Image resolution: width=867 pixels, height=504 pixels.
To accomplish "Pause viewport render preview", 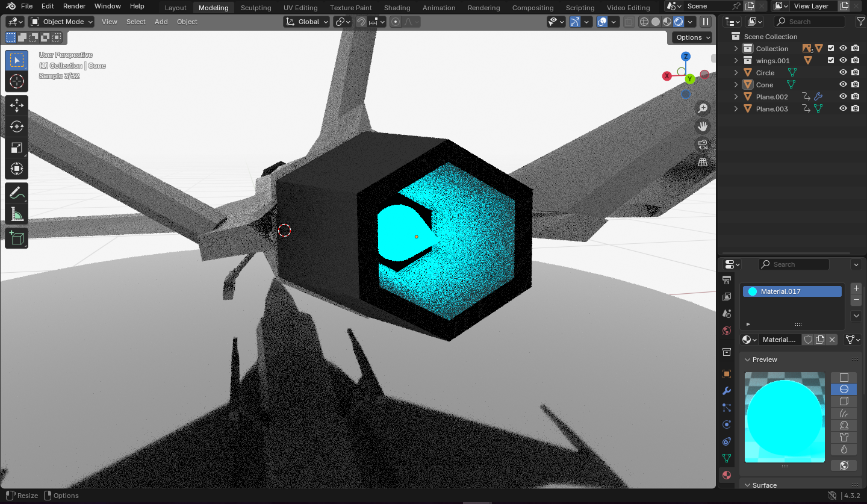I will click(706, 22).
